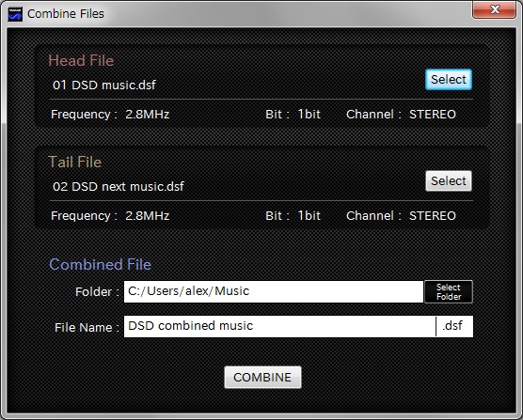Click the '.dsf' extension label
The height and width of the screenshot is (420, 523).
point(452,325)
